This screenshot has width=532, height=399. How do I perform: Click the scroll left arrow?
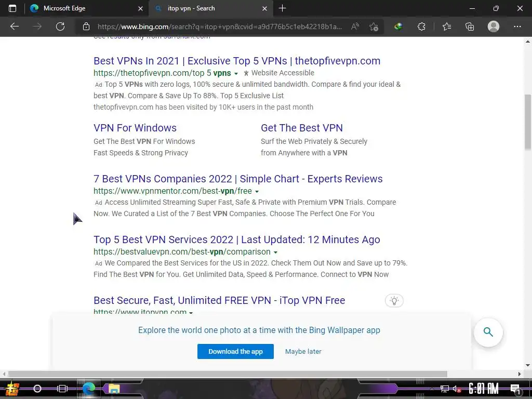click(x=4, y=374)
